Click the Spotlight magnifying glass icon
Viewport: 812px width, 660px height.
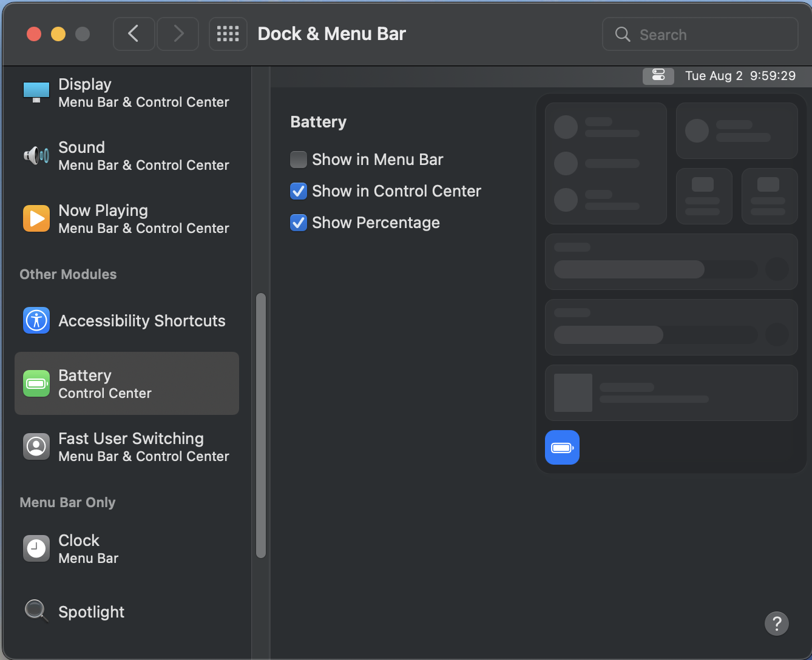tap(36, 611)
